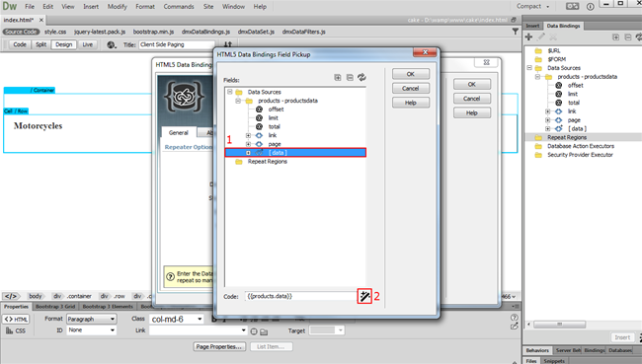Image resolution: width=642 pixels, height=364 pixels.
Task: Open the Commands menu
Action: (x=179, y=7)
